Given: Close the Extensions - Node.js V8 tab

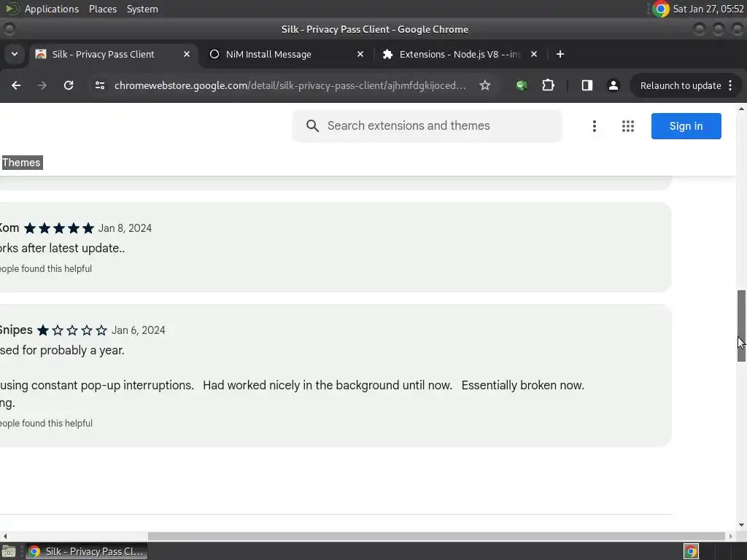Looking at the screenshot, I should pos(534,54).
